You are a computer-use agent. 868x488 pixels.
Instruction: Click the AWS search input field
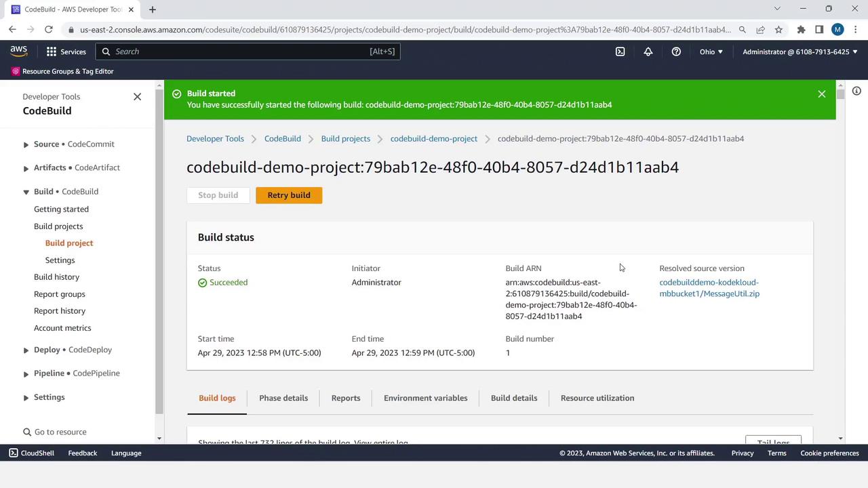click(x=248, y=52)
